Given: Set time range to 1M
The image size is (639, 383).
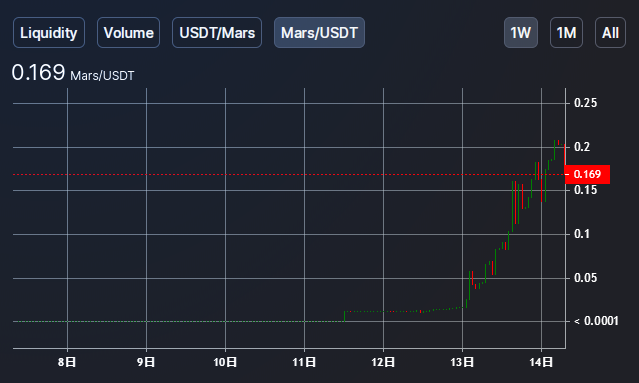Looking at the screenshot, I should (x=566, y=33).
